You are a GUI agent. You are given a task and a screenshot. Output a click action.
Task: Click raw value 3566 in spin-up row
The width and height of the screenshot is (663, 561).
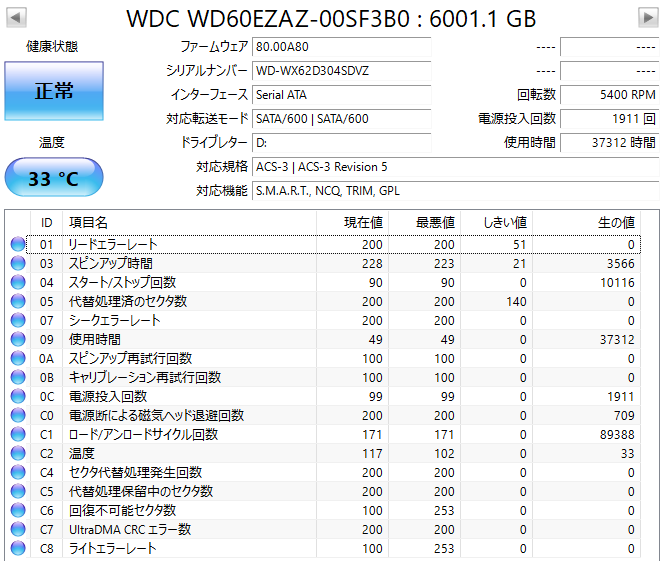click(x=621, y=264)
